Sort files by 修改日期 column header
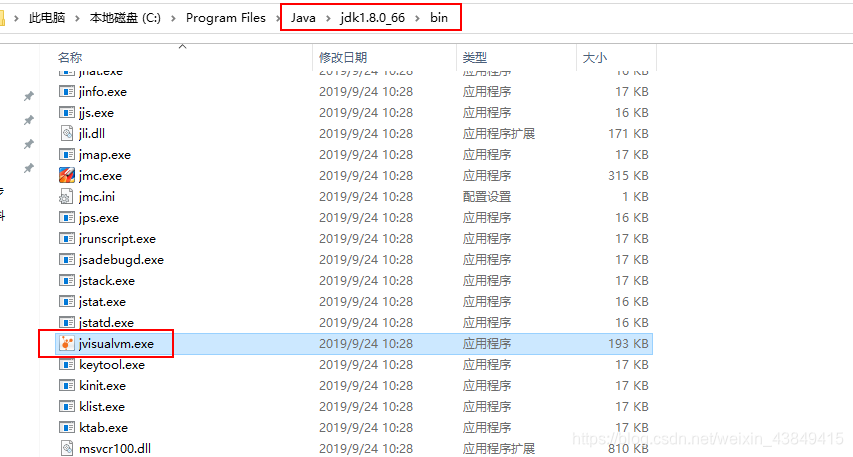The image size is (853, 457). 343,57
